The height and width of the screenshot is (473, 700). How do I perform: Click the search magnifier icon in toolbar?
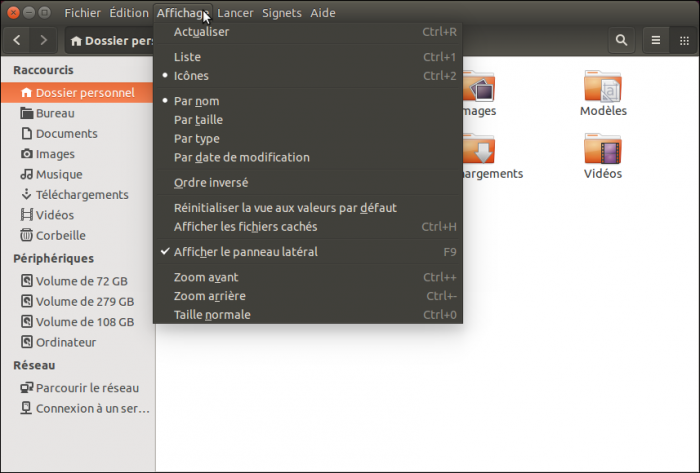(622, 40)
